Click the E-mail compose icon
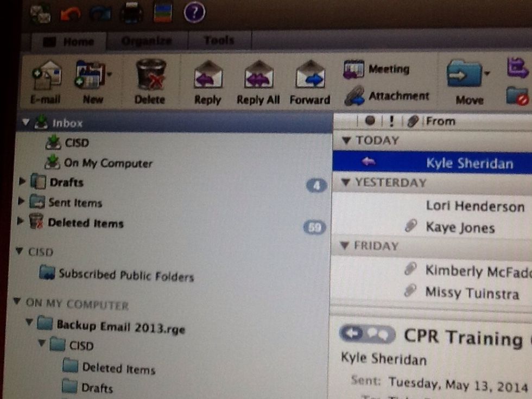The width and height of the screenshot is (532, 399). [x=46, y=75]
